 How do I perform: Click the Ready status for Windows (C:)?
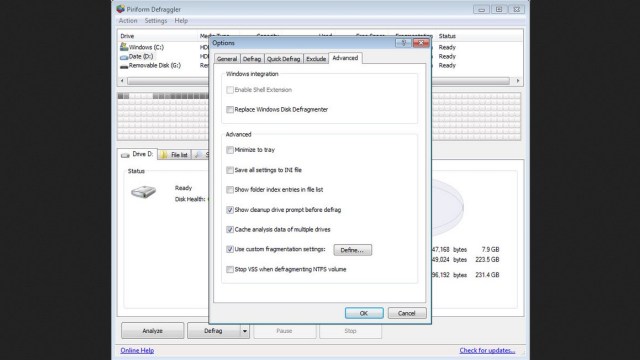point(447,47)
